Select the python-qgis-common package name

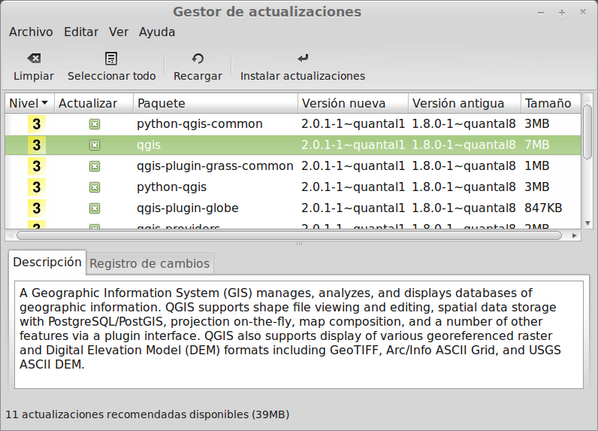point(199,124)
